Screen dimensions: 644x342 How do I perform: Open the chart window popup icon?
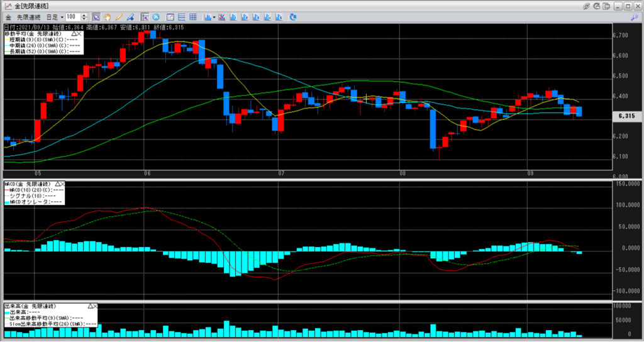coord(170,17)
